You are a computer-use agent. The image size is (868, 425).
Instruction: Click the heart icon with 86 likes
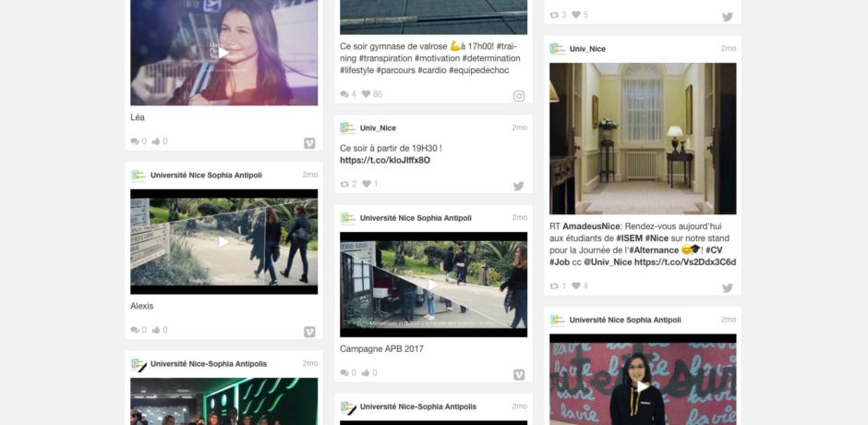point(366,94)
